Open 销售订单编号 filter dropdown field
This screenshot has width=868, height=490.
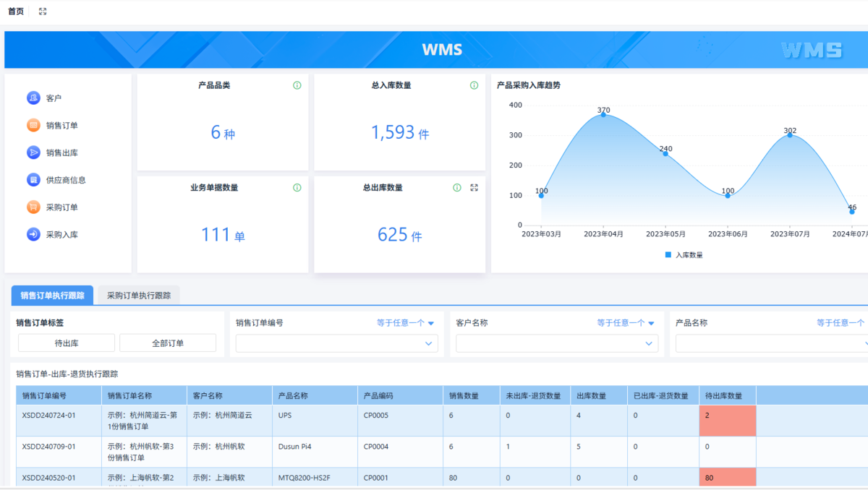pyautogui.click(x=337, y=344)
